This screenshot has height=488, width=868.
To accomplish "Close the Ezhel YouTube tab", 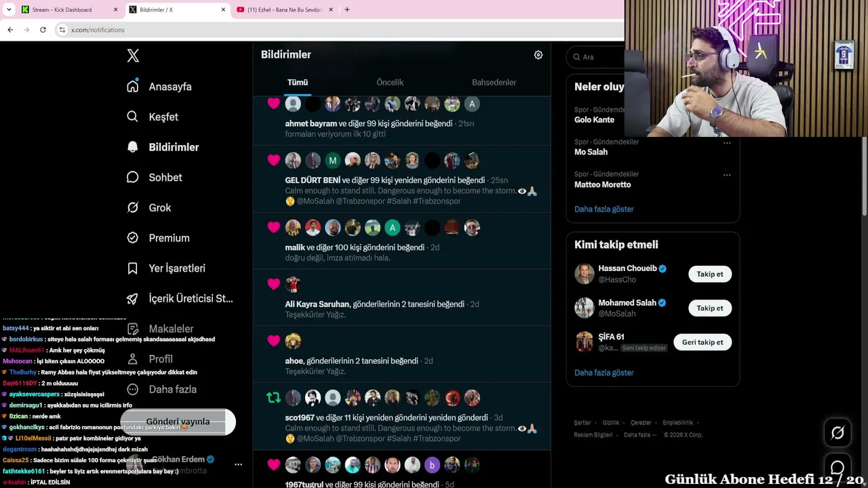I will pos(331,9).
